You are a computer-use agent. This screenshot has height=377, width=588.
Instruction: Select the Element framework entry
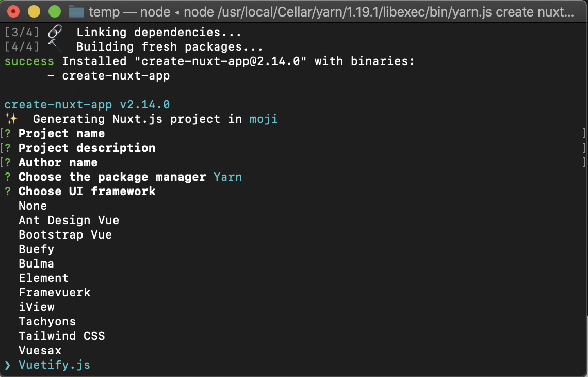point(44,278)
